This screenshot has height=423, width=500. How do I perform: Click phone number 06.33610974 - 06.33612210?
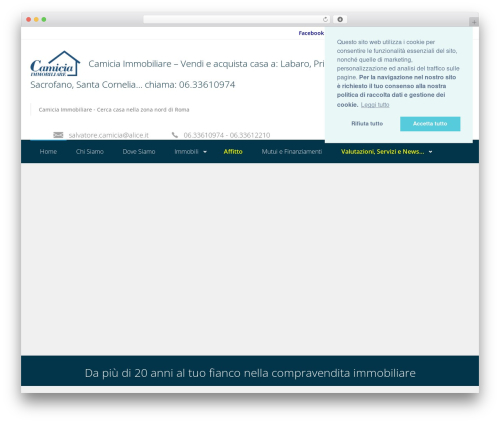pyautogui.click(x=227, y=135)
